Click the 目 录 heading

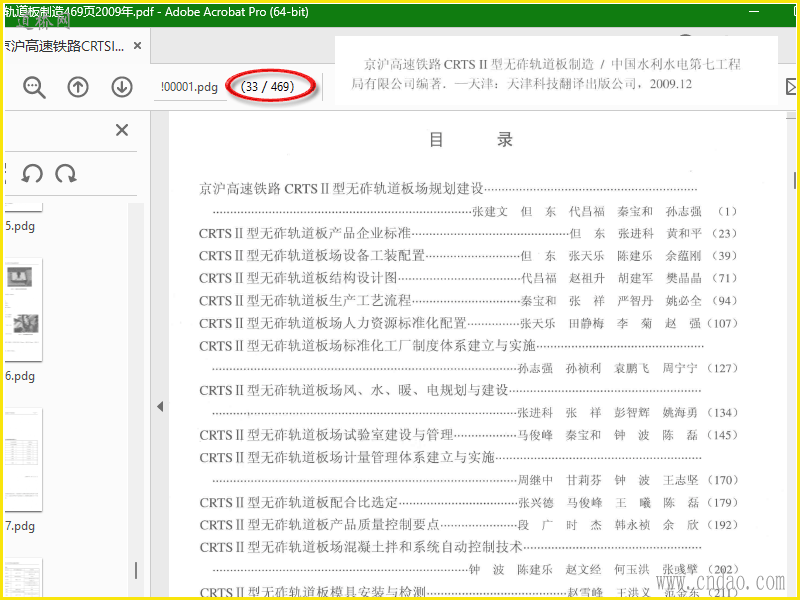pyautogui.click(x=470, y=139)
